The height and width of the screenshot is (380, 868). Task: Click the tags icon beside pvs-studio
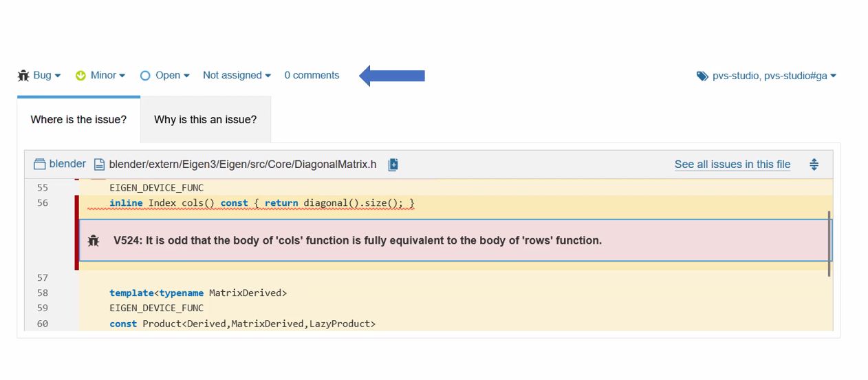click(x=702, y=76)
